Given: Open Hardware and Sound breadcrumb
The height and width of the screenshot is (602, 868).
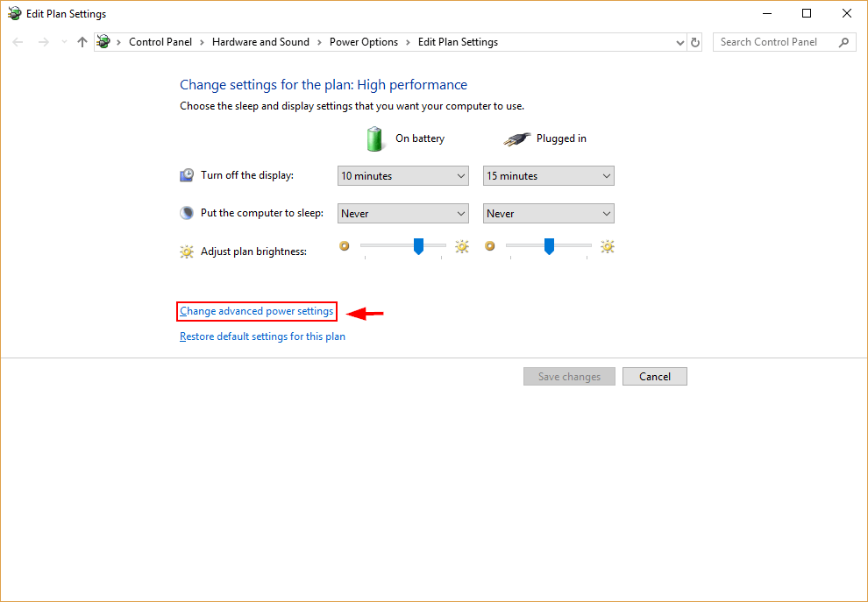Looking at the screenshot, I should tap(260, 42).
